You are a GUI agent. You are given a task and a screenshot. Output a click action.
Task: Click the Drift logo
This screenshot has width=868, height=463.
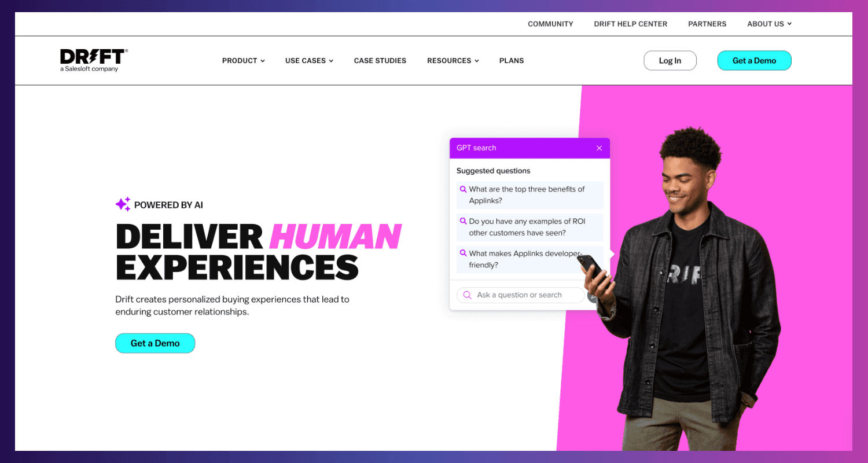pos(94,60)
